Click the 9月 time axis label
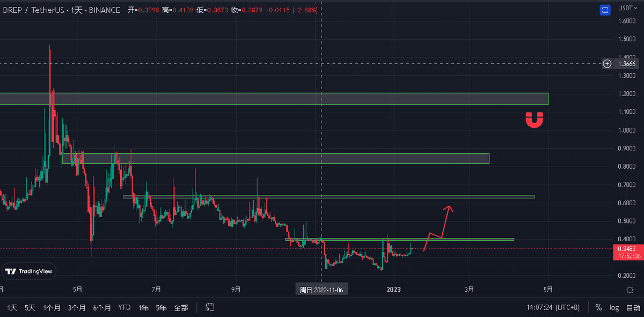Screen dimensions: 644x317 click(x=236, y=290)
